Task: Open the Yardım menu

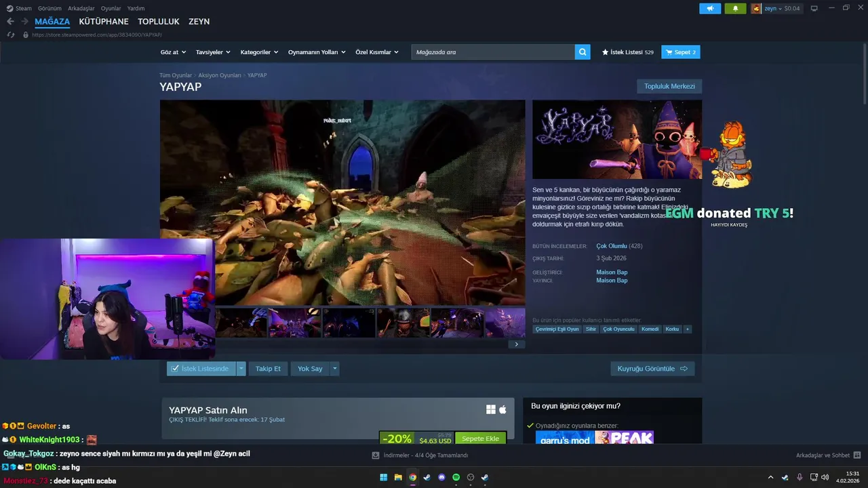Action: pyautogui.click(x=136, y=8)
